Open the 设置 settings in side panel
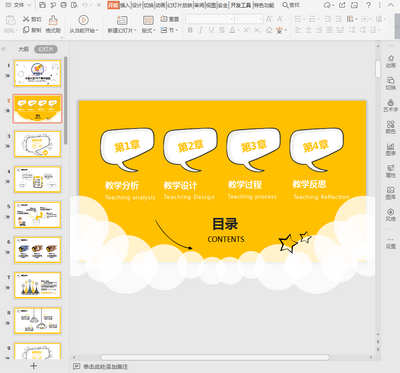This screenshot has height=373, width=400. coord(391,244)
